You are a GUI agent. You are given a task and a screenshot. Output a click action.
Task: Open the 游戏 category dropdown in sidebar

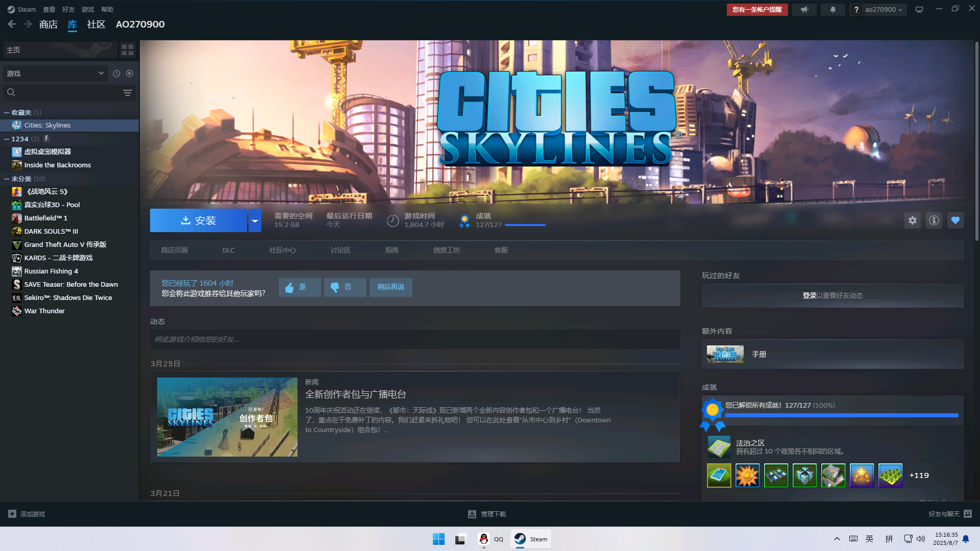[x=55, y=73]
